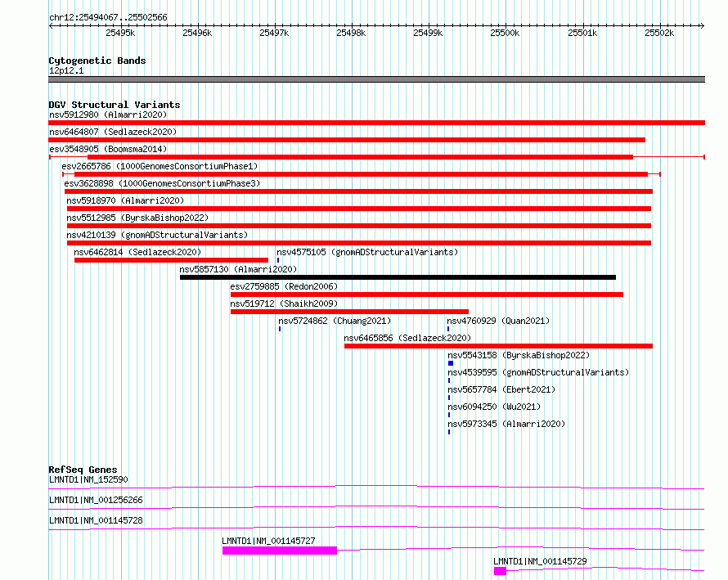Image resolution: width=728 pixels, height=580 pixels.
Task: Open LMNTD1|NM_001256266 transcript
Action: pyautogui.click(x=96, y=500)
